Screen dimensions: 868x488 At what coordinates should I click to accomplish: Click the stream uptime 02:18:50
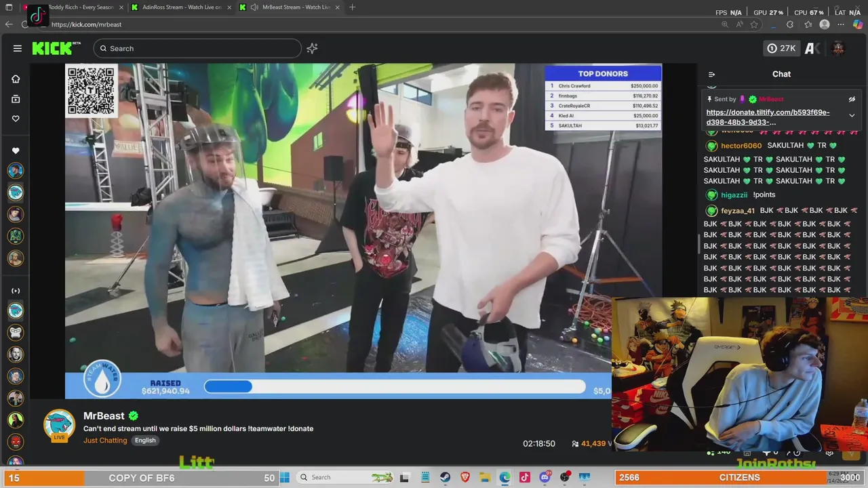pos(539,443)
